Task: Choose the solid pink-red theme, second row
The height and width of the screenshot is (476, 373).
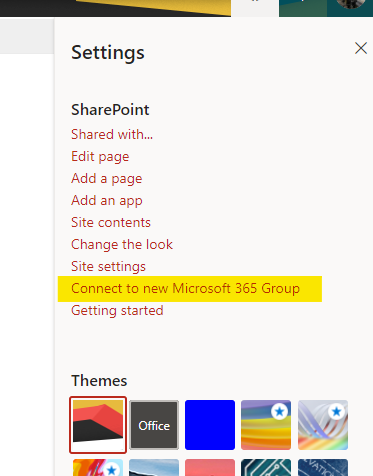Action: click(x=210, y=468)
